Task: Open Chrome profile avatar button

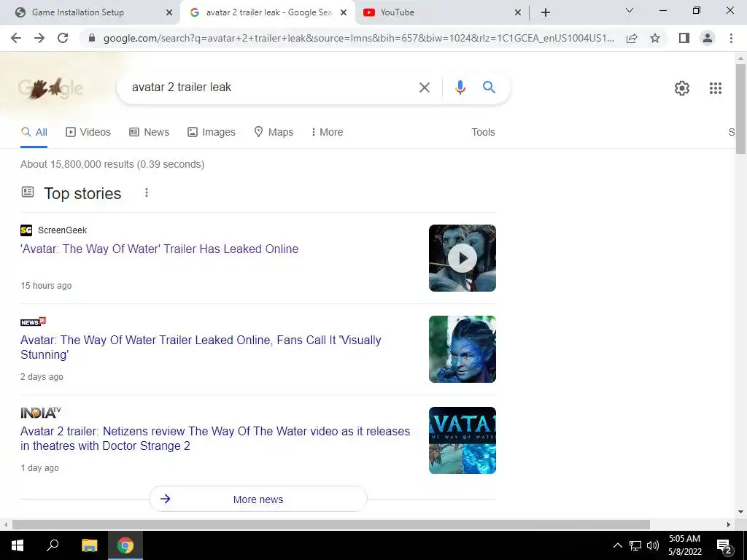Action: (708, 38)
